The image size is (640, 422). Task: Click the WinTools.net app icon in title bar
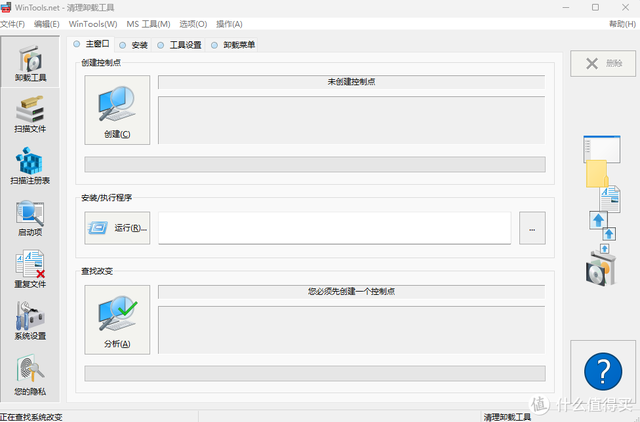(x=6, y=7)
